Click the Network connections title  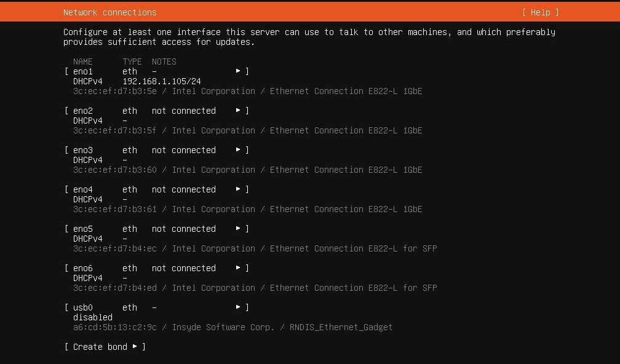coord(109,12)
